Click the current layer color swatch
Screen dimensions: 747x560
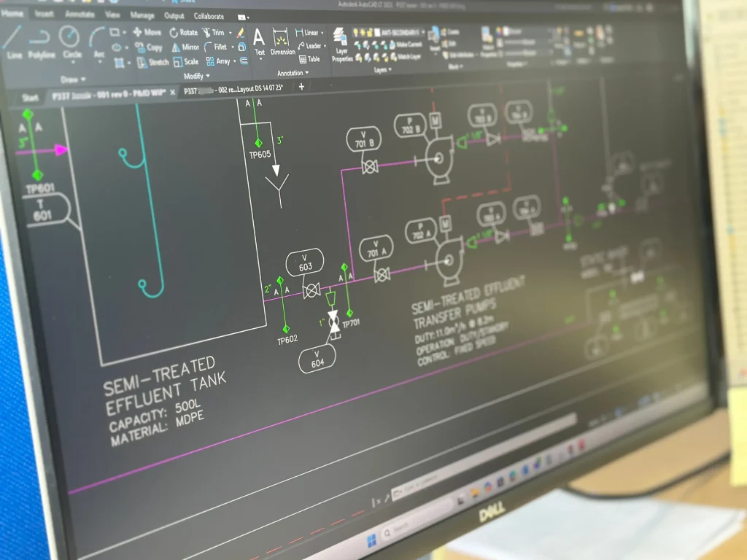pyautogui.click(x=377, y=32)
